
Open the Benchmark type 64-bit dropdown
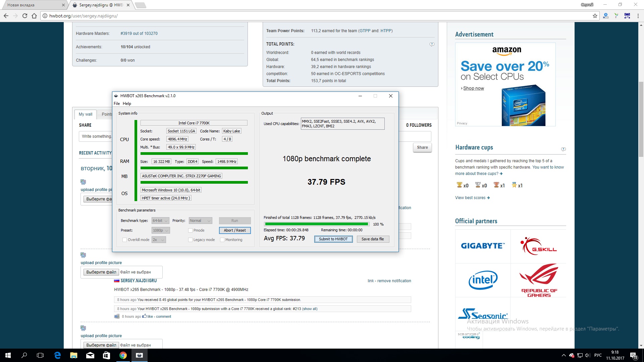[x=160, y=221]
